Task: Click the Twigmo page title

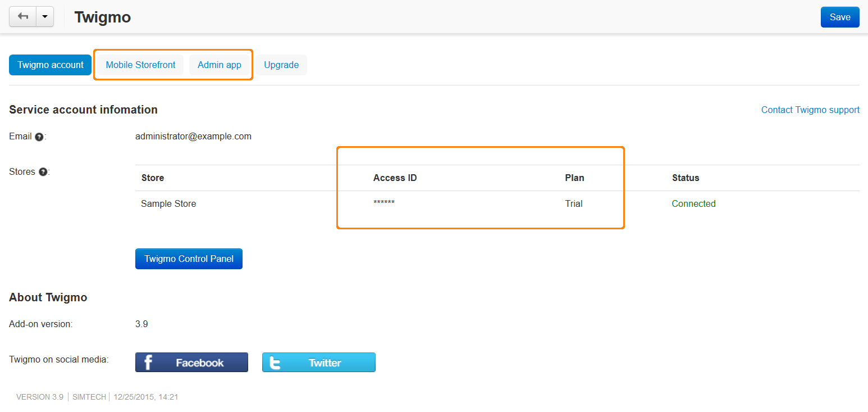Action: [x=103, y=17]
